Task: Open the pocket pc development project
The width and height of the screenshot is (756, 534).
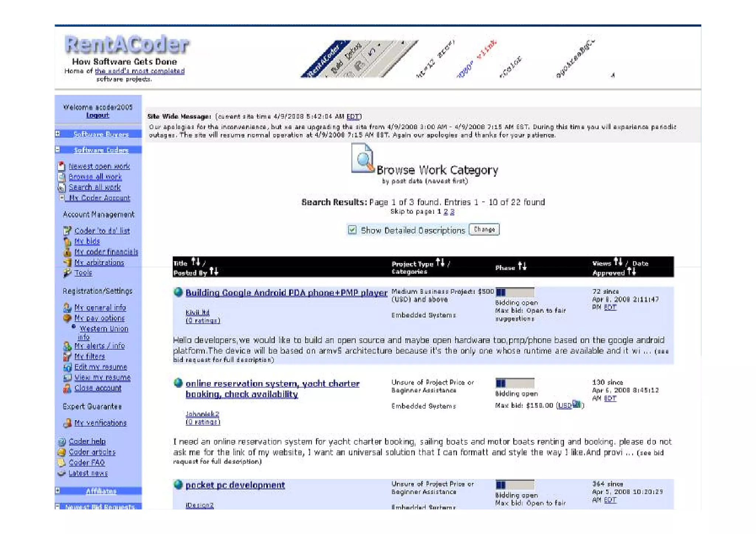Action: (x=235, y=485)
